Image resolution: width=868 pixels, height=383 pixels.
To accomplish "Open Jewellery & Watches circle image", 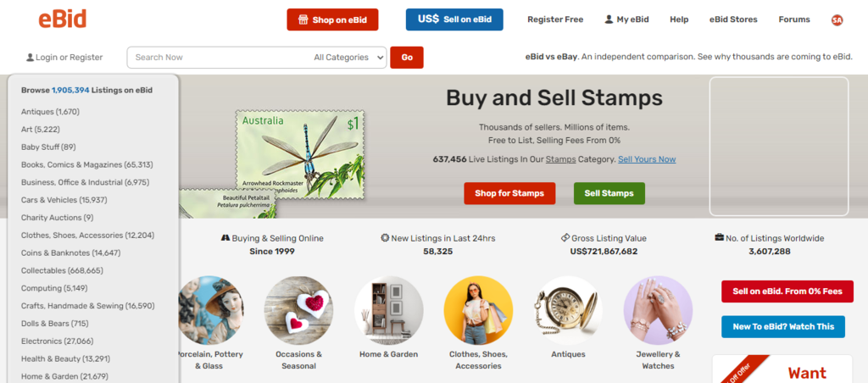I will (x=658, y=309).
